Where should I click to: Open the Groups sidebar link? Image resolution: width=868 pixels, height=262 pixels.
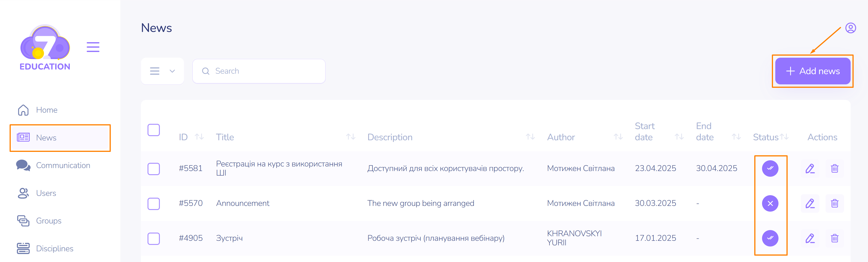(48, 221)
